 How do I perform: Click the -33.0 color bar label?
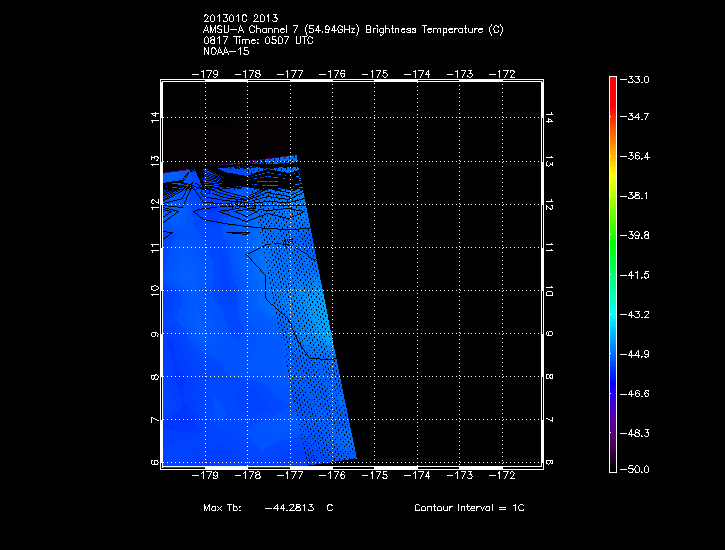[x=635, y=79]
